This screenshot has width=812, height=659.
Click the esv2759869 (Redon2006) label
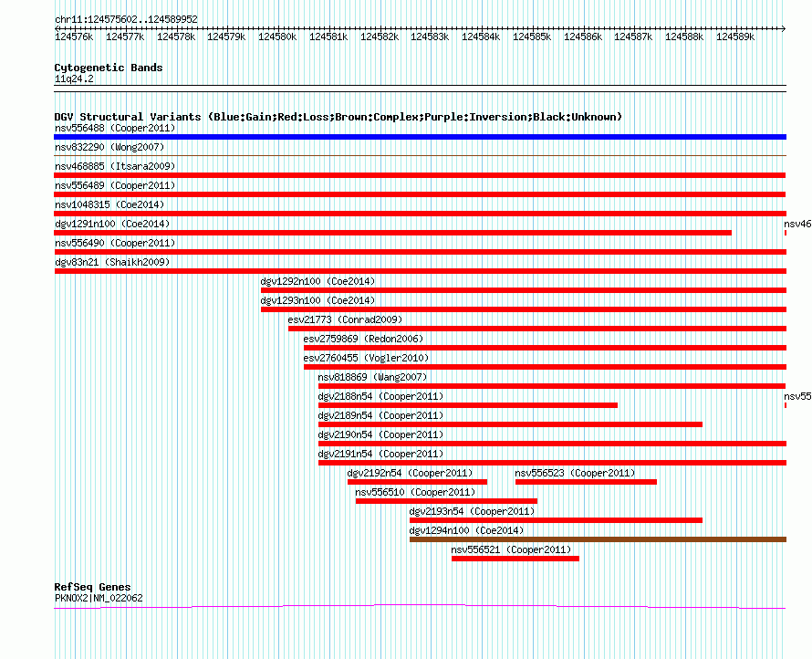click(x=363, y=339)
